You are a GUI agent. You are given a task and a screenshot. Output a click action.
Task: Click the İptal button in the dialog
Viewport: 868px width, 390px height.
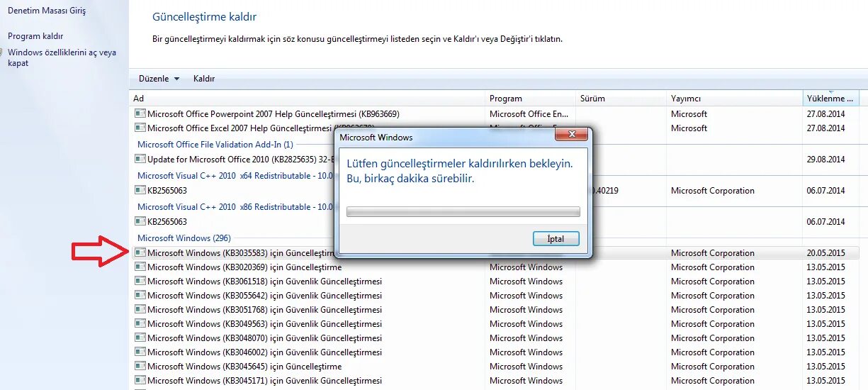click(556, 239)
